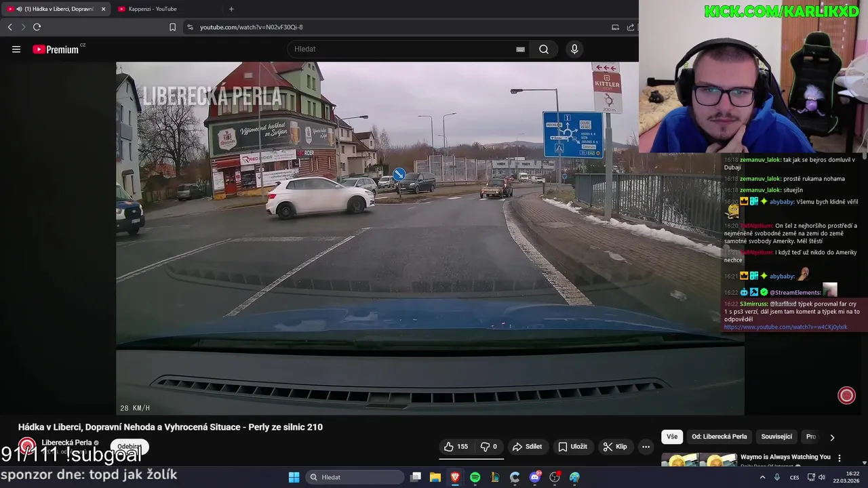
Task: Open Liberecká Perla channel avatar
Action: (x=27, y=446)
